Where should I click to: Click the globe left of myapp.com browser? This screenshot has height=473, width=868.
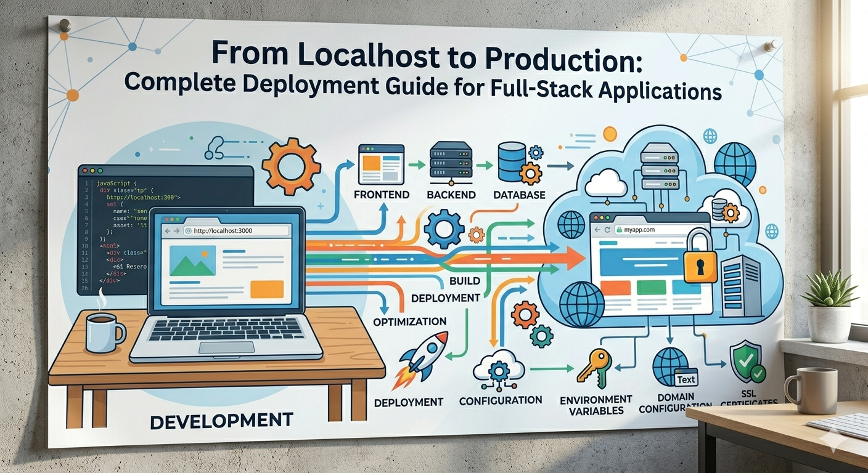pyautogui.click(x=571, y=224)
